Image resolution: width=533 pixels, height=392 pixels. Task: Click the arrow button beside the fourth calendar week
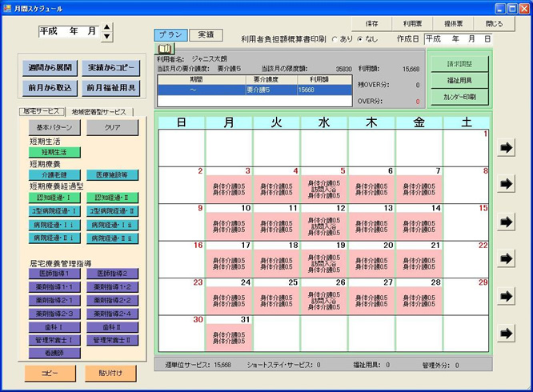point(506,258)
